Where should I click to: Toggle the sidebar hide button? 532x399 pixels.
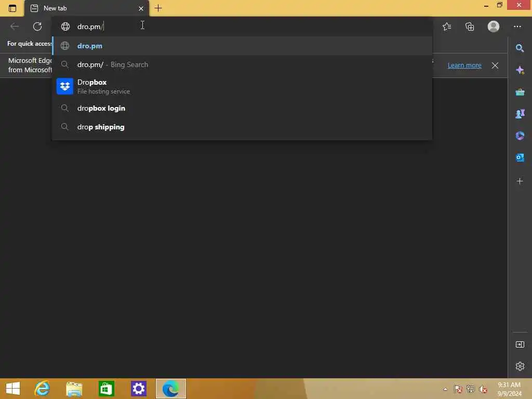coord(520,345)
